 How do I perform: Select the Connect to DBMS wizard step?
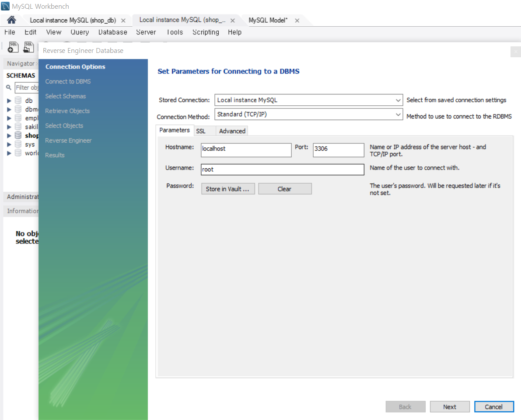(x=68, y=81)
